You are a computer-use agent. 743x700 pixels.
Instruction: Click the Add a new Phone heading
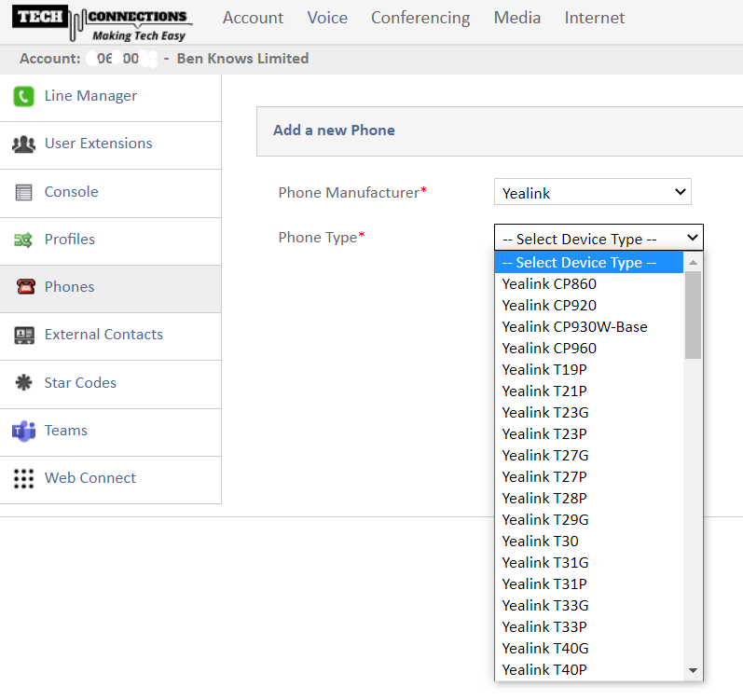334,130
